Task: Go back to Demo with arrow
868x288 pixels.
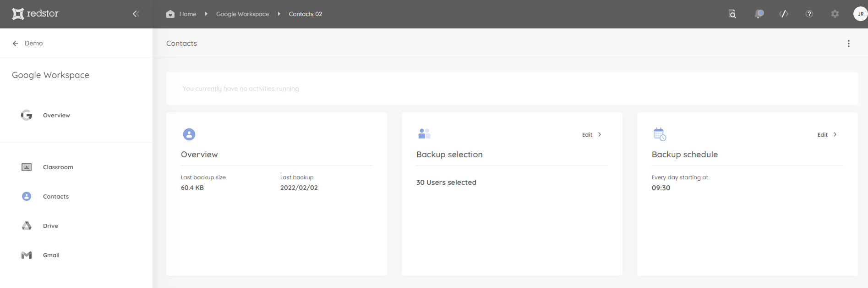Action: [15, 44]
